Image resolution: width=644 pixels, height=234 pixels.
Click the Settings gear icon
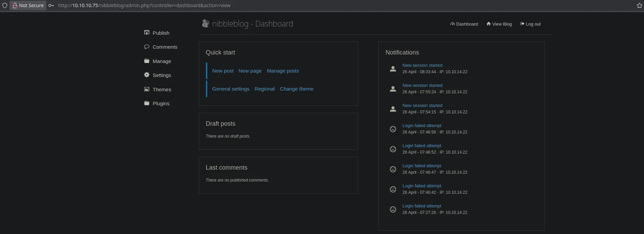(x=147, y=75)
